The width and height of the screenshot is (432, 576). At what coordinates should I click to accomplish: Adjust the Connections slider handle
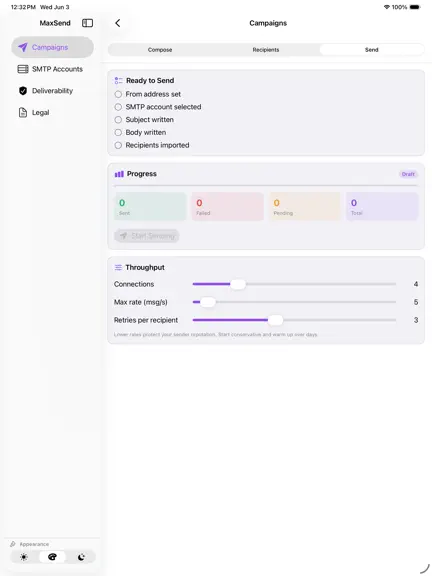238,284
